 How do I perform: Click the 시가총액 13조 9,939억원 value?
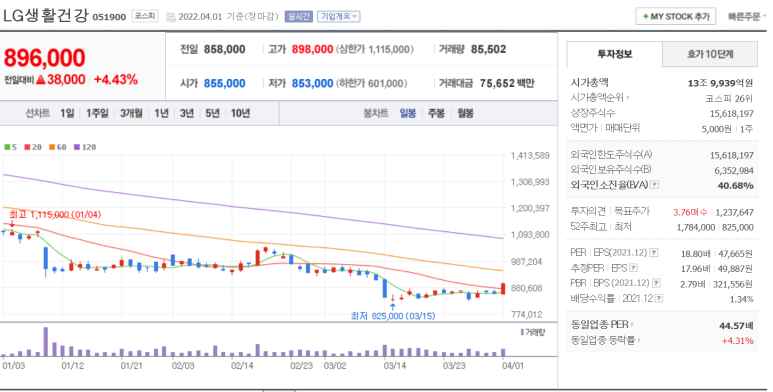point(720,83)
